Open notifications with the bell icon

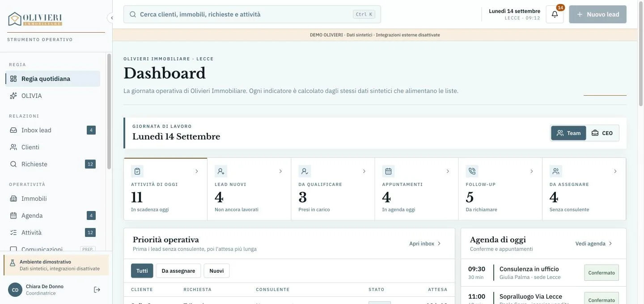pyautogui.click(x=555, y=14)
